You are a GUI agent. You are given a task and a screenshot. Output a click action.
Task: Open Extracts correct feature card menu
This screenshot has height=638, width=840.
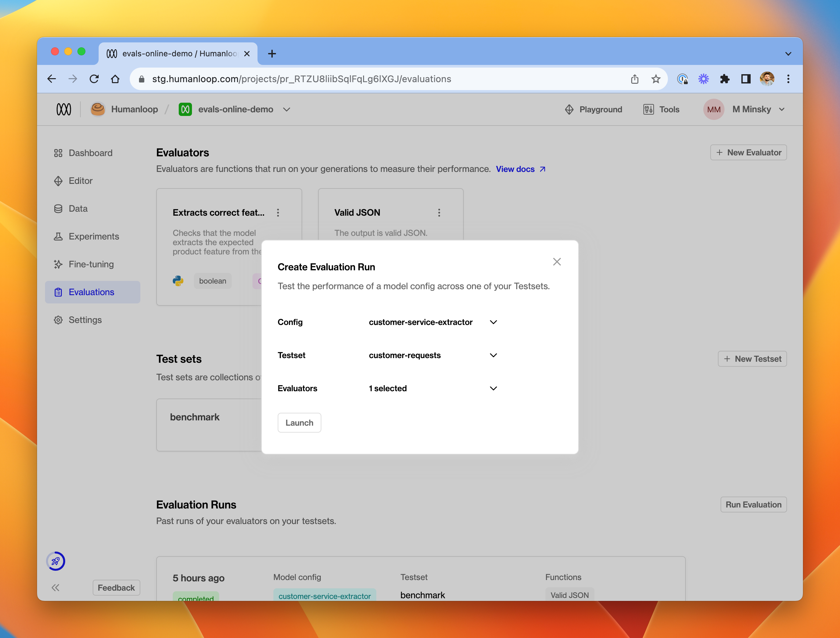tap(278, 212)
